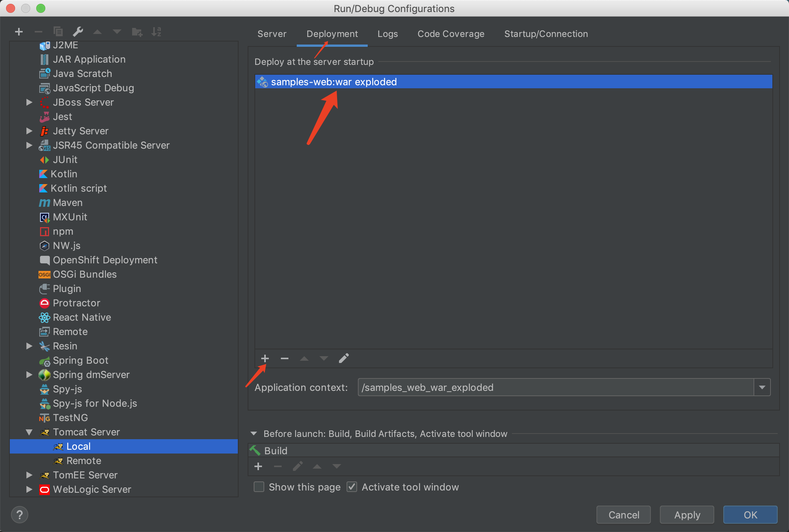Screen dimensions: 789x532
Task: Expand Resin tree node
Action: click(29, 346)
